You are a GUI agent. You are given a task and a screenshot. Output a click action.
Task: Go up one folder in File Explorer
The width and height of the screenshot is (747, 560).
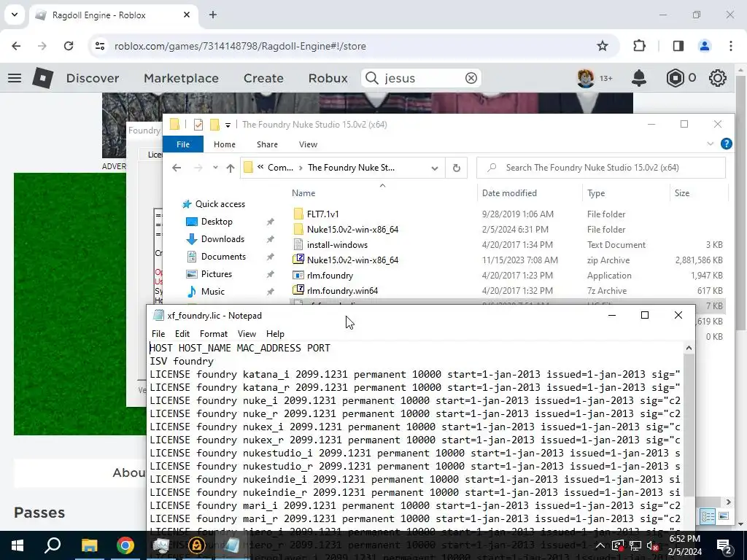[x=230, y=168]
